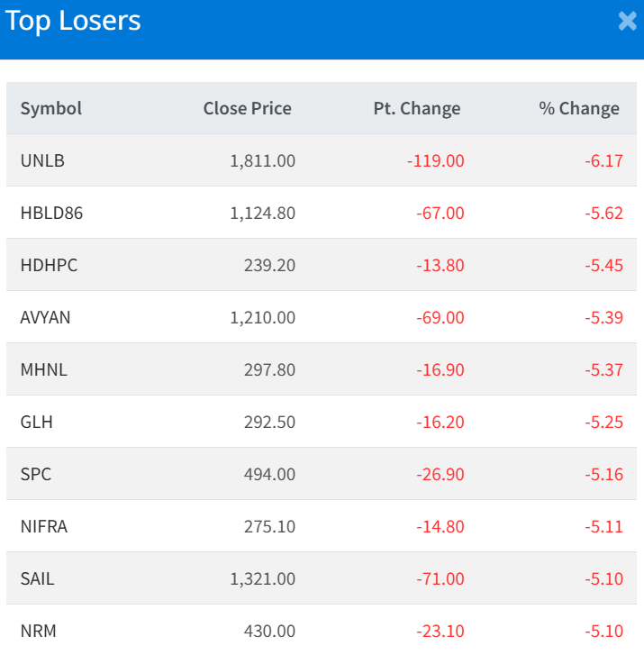Click the GLH symbol

pyautogui.click(x=36, y=423)
